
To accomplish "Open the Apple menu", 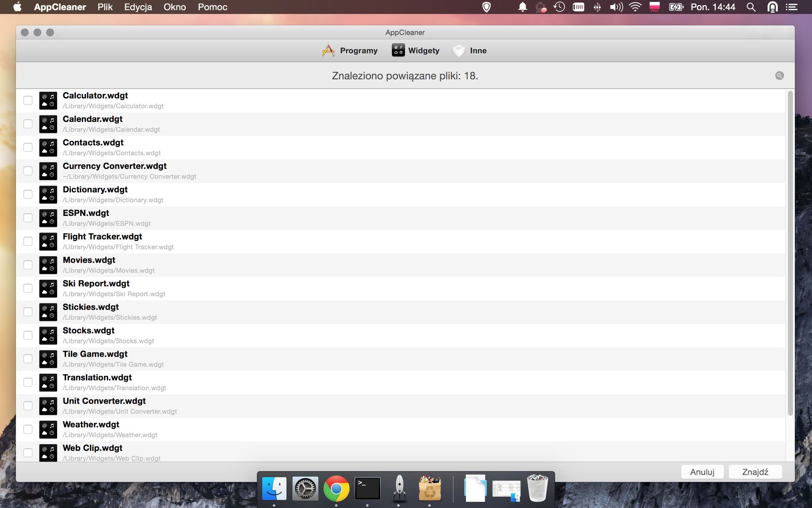I will 17,7.
